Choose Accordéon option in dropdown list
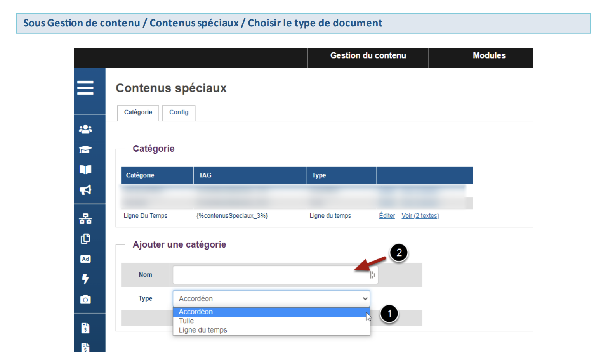This screenshot has width=608, height=364. 271,312
